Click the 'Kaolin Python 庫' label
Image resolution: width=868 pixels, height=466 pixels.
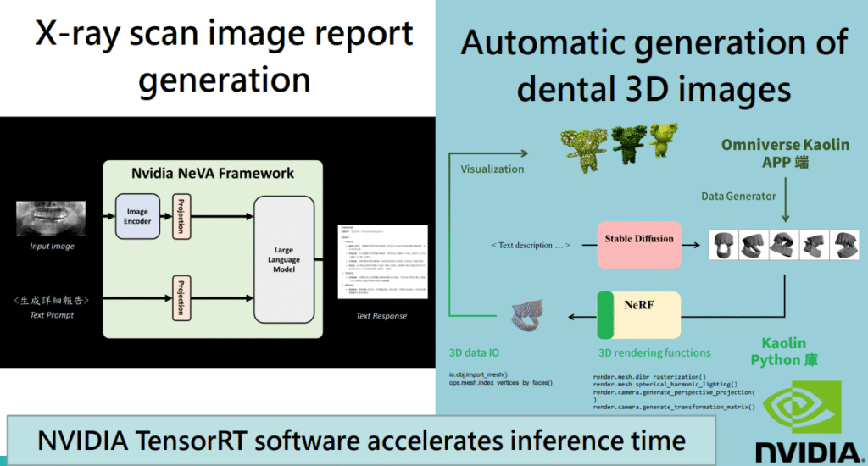[x=784, y=352]
